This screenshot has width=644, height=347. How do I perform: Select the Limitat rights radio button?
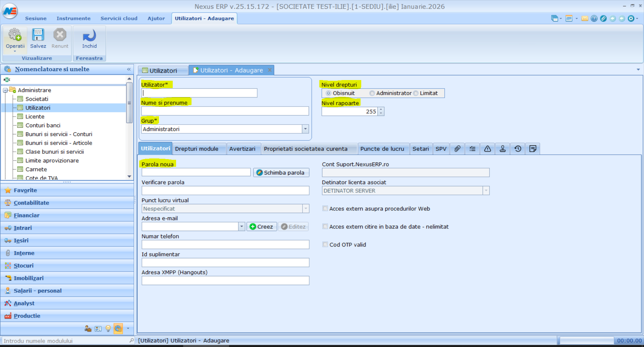416,93
